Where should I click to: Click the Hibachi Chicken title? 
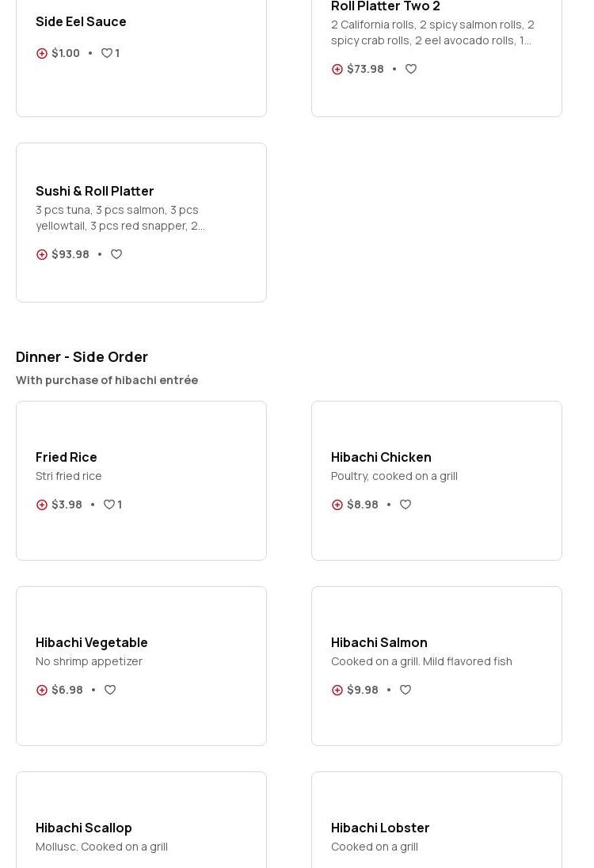click(x=381, y=457)
